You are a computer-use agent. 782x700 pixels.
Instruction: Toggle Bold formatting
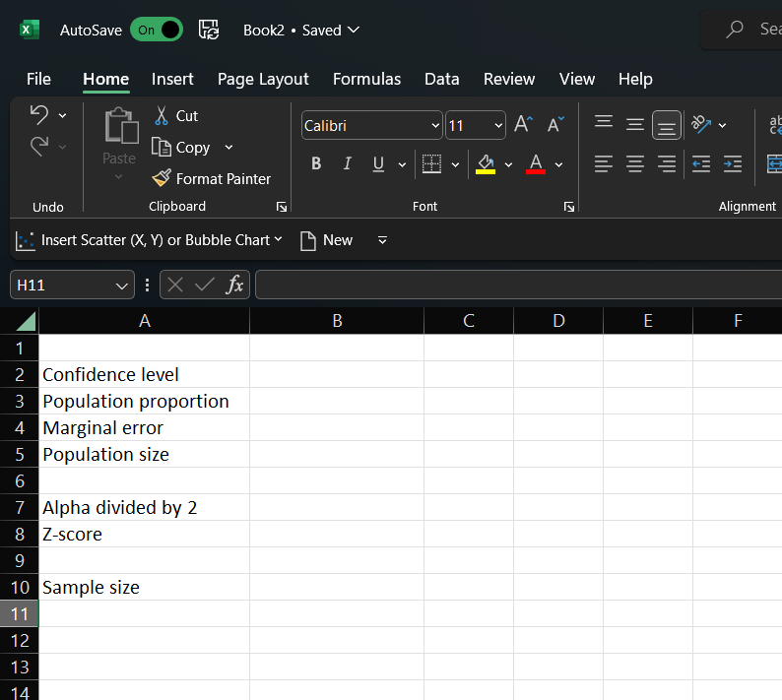[316, 163]
